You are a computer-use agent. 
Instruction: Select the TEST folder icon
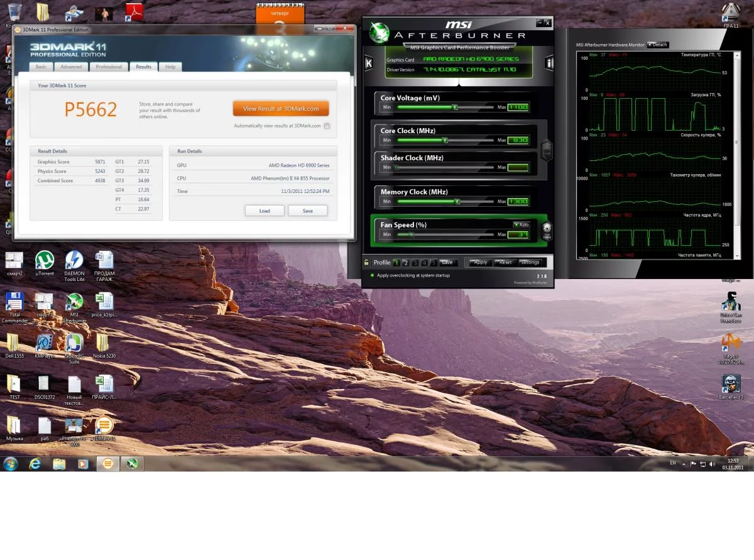tap(14, 387)
